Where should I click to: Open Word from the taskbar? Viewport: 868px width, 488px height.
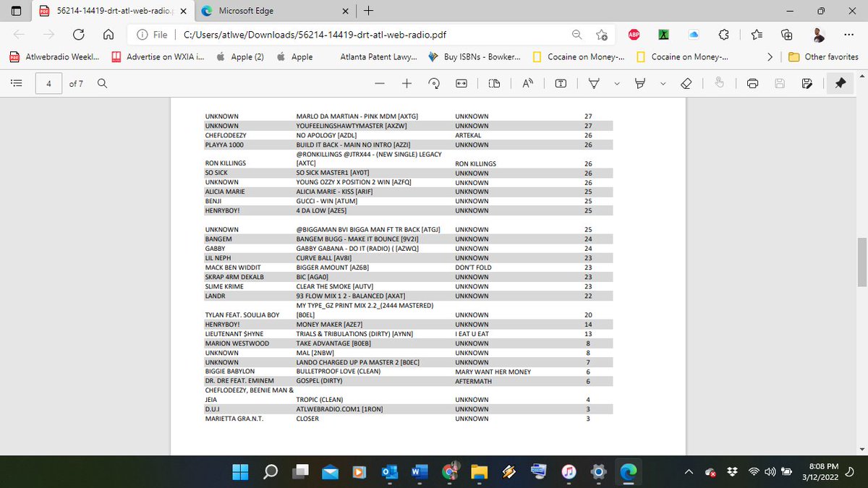pos(419,471)
